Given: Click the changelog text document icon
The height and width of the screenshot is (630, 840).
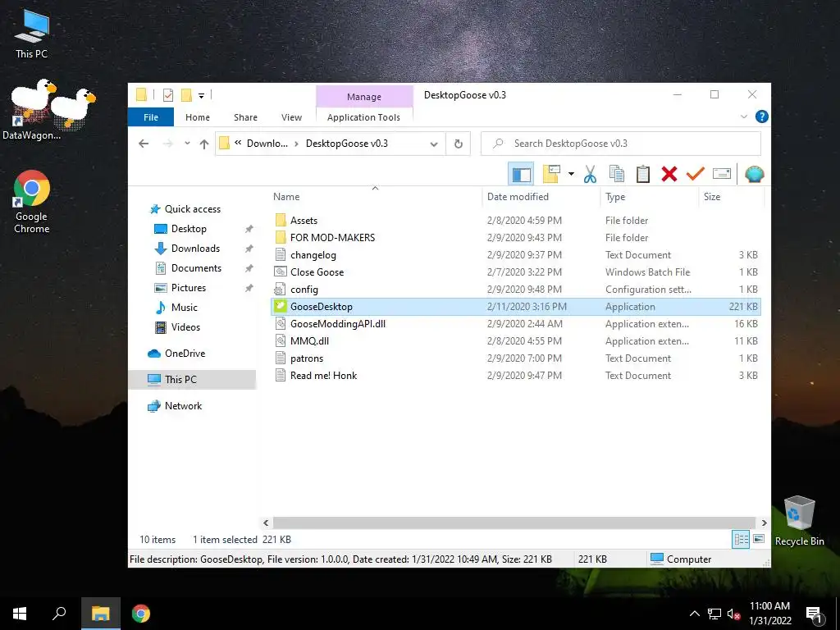Looking at the screenshot, I should coord(281,255).
